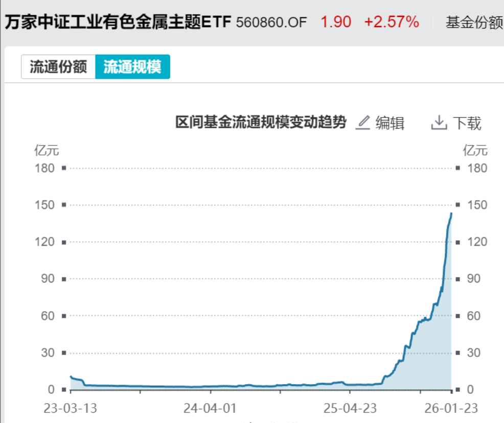
Task: Click the left axis 亿元 unit label
Action: point(47,150)
